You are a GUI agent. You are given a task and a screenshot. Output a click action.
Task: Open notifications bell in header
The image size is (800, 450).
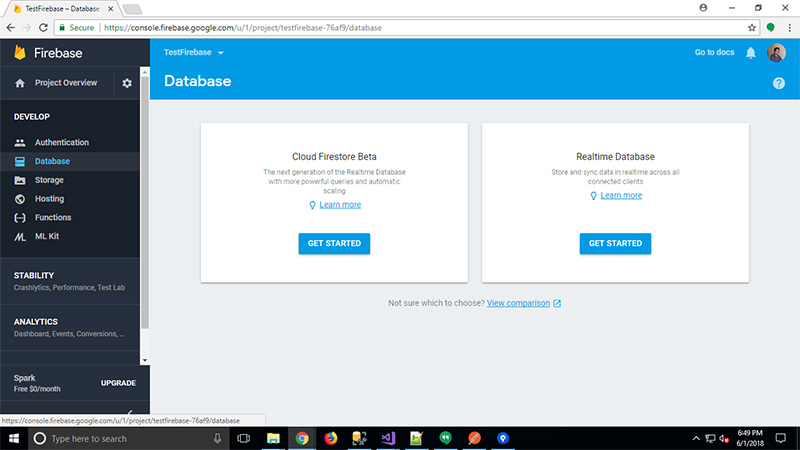point(751,53)
